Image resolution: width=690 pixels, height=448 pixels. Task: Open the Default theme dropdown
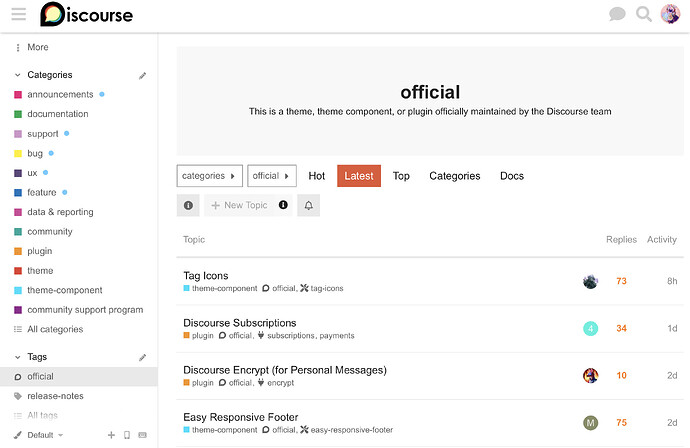coord(39,435)
